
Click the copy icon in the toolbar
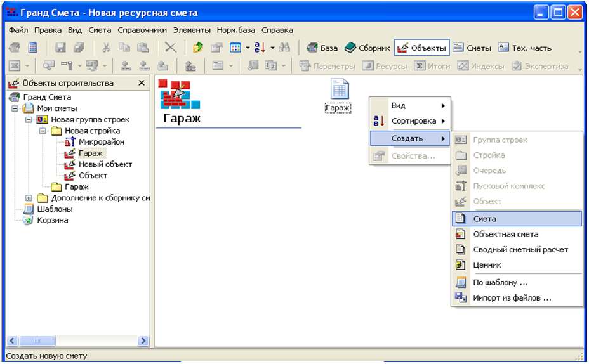[x=124, y=48]
